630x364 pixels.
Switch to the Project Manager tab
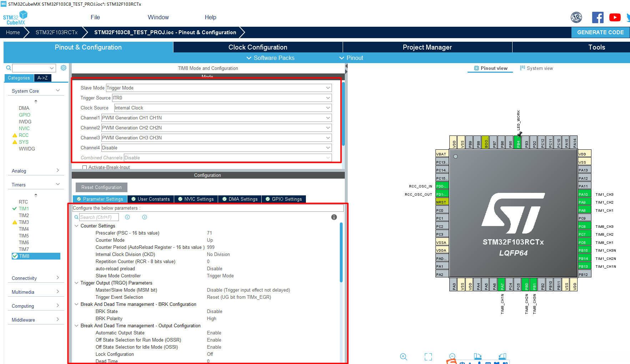point(427,47)
